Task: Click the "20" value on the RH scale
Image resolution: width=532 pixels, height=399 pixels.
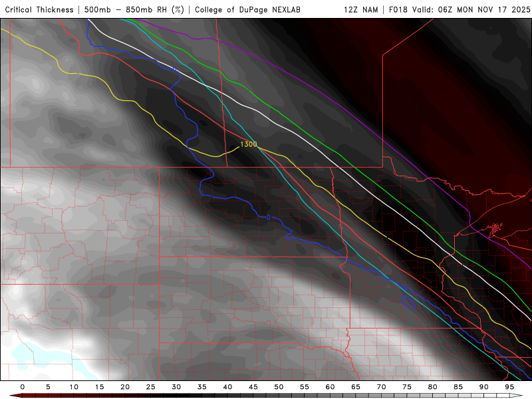Action: [125, 387]
